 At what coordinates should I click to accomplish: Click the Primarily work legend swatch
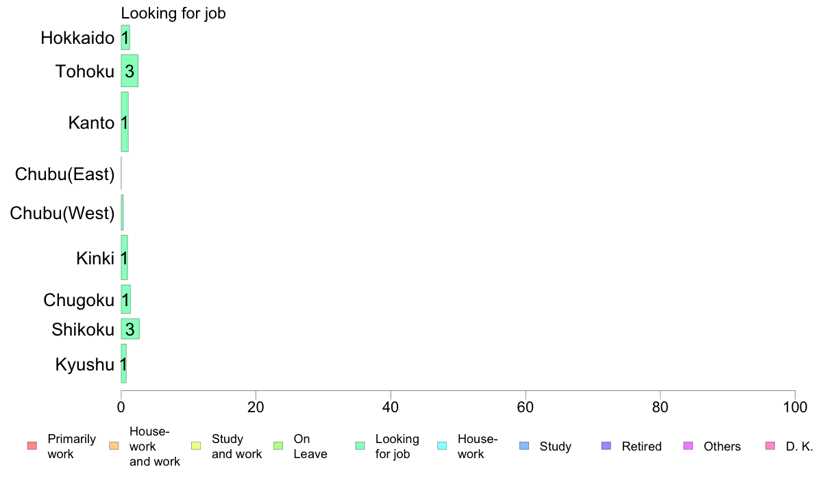[32, 446]
